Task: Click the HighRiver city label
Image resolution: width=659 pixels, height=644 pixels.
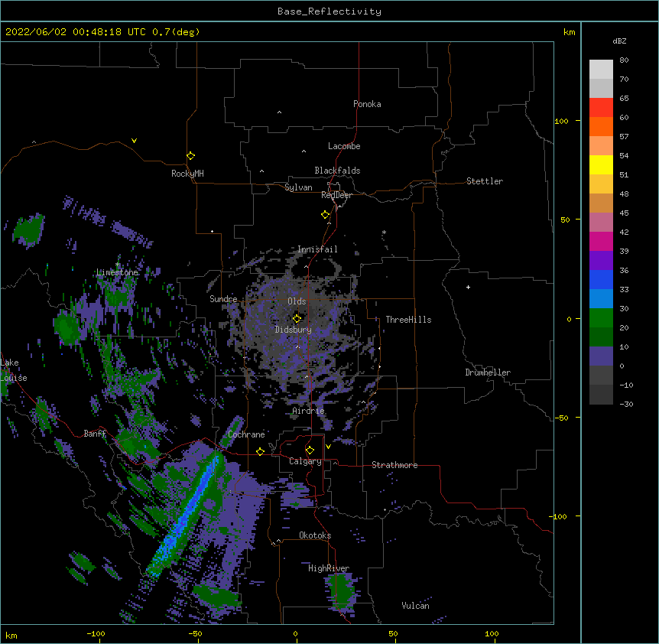Action: [329, 568]
